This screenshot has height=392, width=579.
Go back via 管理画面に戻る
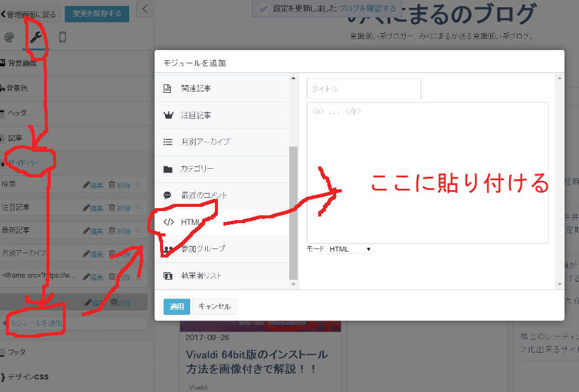29,14
